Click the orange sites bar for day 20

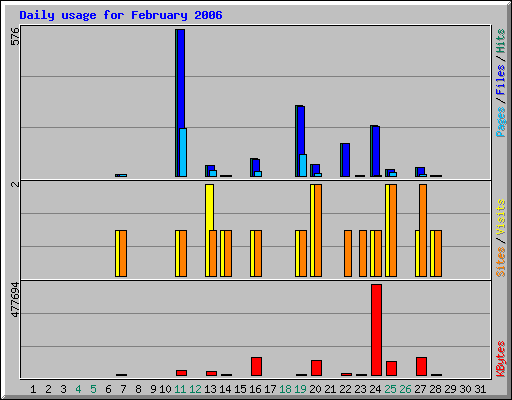tap(318, 230)
